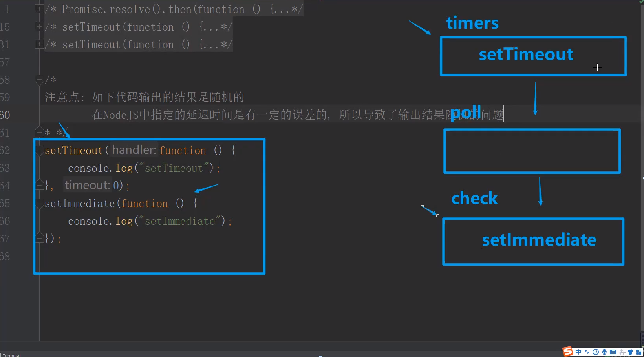The height and width of the screenshot is (357, 644).
Task: Click console.log("setImmediate") line
Action: 150,221
